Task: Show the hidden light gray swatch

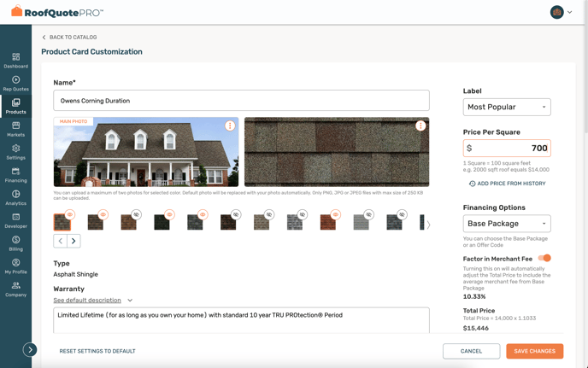Action: point(369,214)
